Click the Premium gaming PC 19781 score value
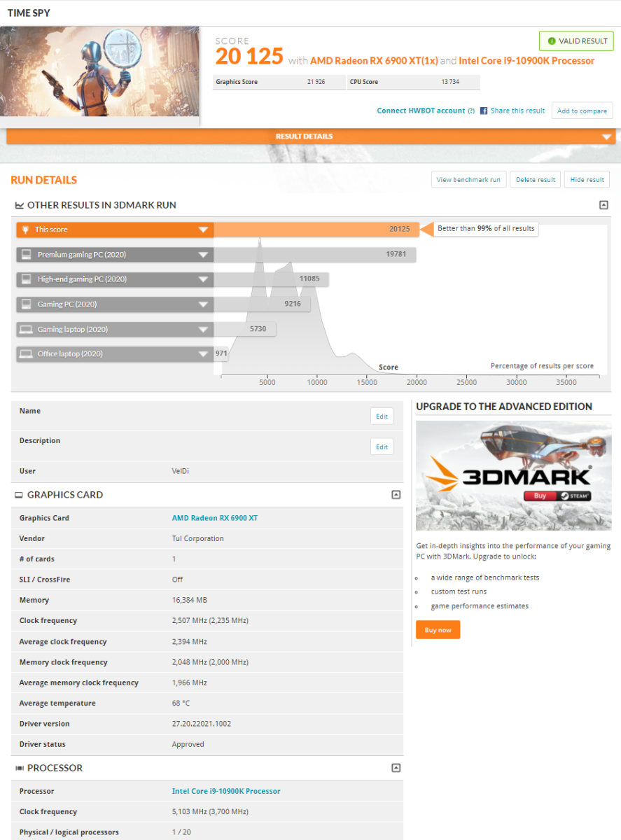The height and width of the screenshot is (840, 621). (x=396, y=254)
